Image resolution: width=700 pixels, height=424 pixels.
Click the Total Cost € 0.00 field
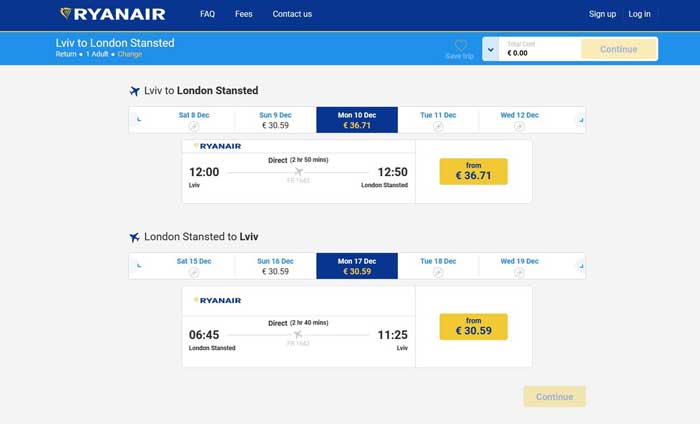tap(540, 49)
